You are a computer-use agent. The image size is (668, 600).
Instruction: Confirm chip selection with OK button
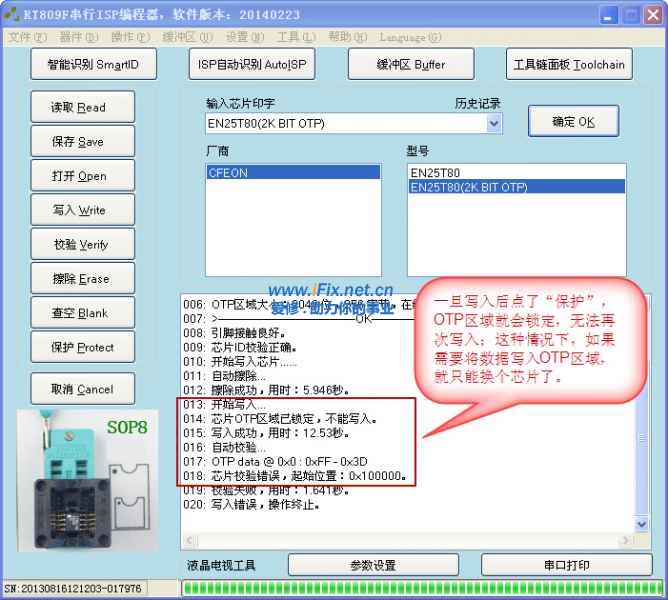click(x=573, y=122)
